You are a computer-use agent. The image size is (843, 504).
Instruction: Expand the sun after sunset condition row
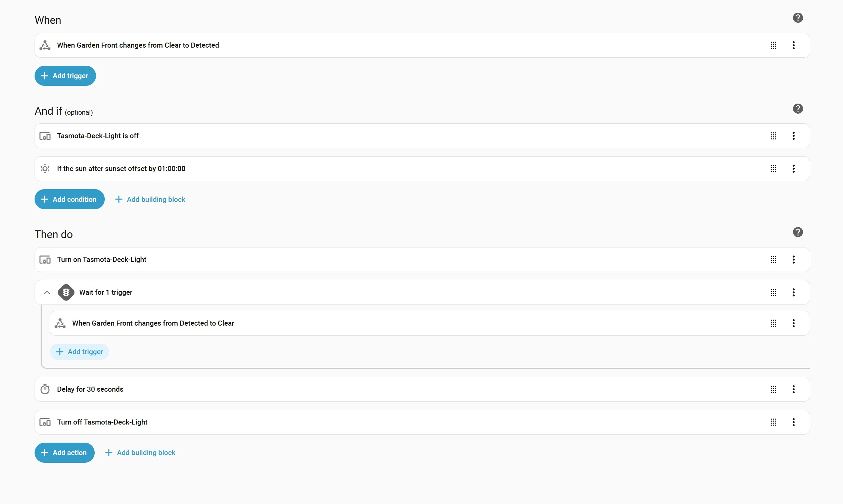point(121,169)
